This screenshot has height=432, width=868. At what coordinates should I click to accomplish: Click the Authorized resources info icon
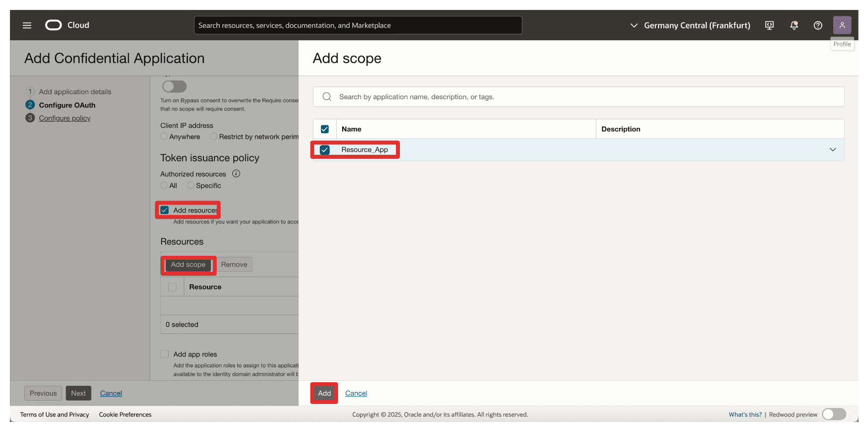[x=236, y=174]
